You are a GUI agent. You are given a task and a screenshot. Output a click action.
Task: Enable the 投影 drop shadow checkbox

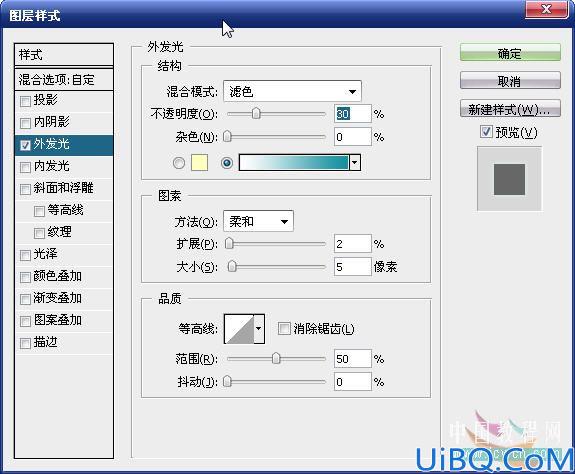[25, 101]
